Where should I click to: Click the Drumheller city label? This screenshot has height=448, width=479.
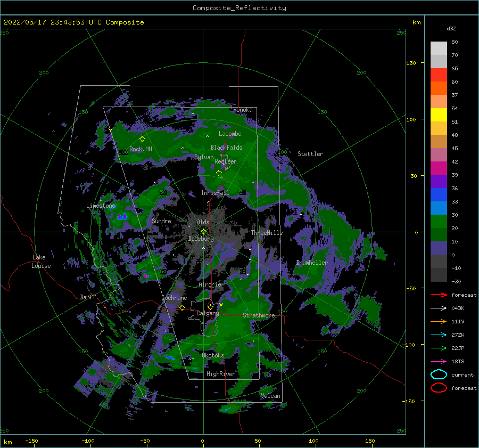click(311, 263)
